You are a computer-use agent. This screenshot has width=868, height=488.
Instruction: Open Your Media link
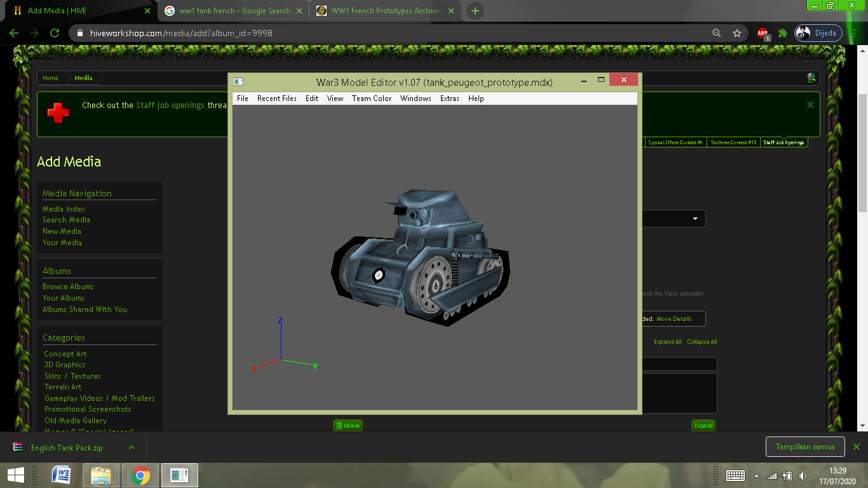point(62,243)
